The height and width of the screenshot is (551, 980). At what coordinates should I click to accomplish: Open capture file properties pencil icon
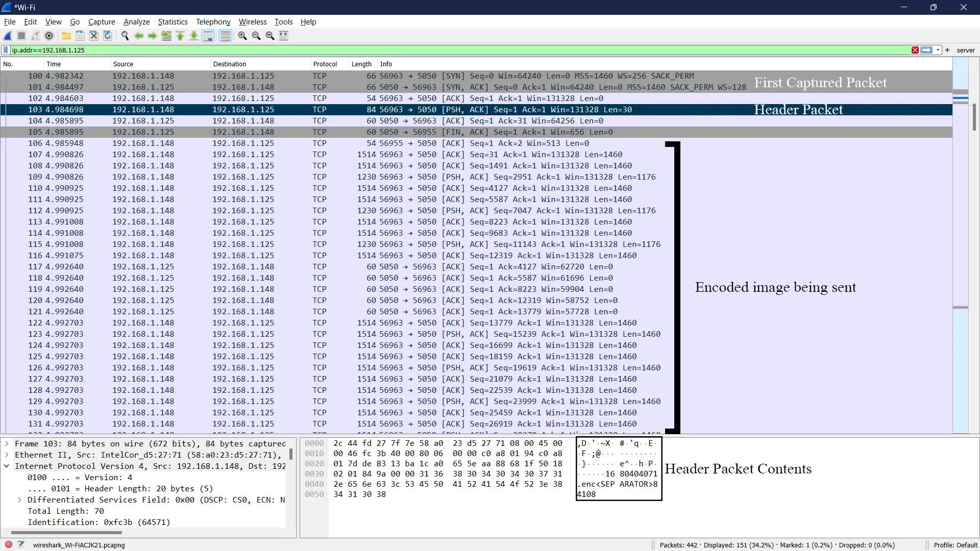21,544
